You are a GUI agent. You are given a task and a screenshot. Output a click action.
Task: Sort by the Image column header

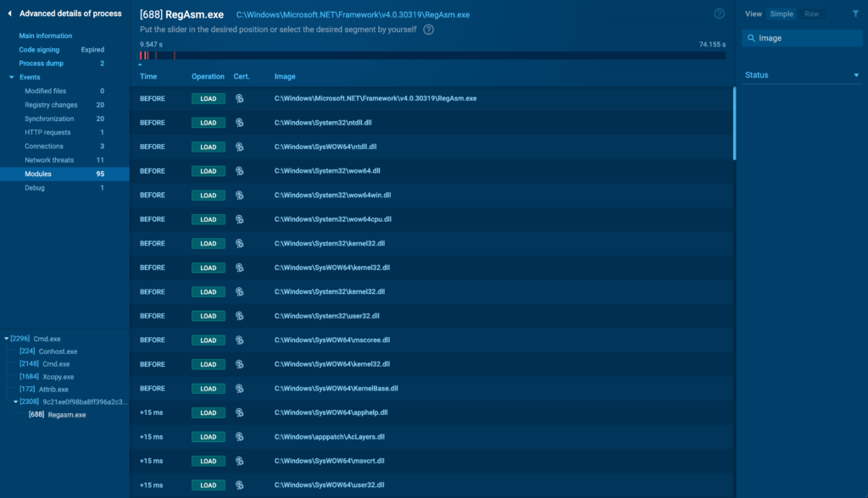pos(285,77)
